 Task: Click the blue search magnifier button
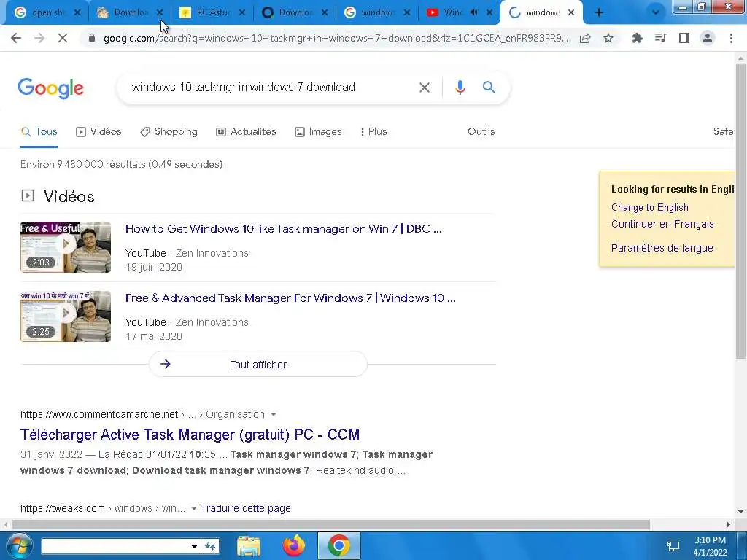(x=489, y=87)
